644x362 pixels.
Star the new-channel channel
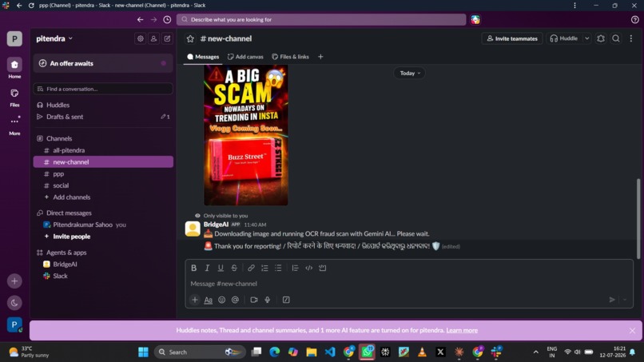pyautogui.click(x=190, y=38)
